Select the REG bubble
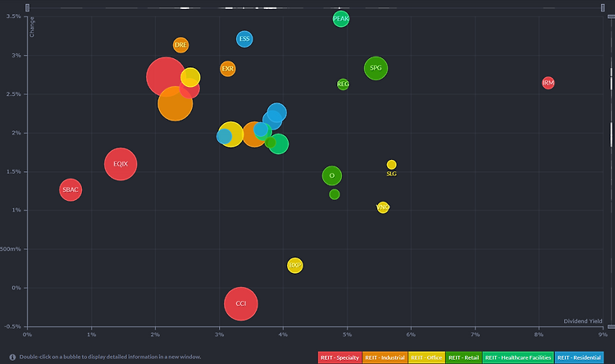Screen dimensions: 615x364 coord(343,84)
